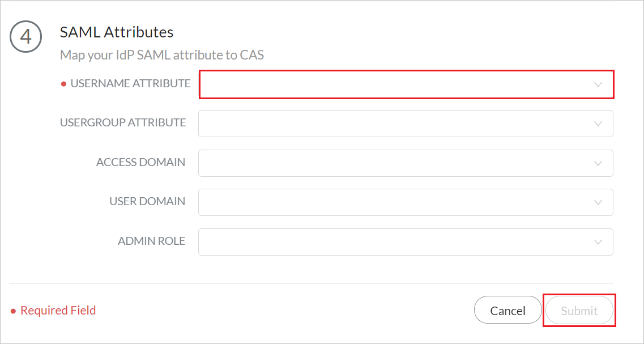Screen dimensions: 644x344
Task: Open the User Domain dropdown field
Action: coord(396,202)
